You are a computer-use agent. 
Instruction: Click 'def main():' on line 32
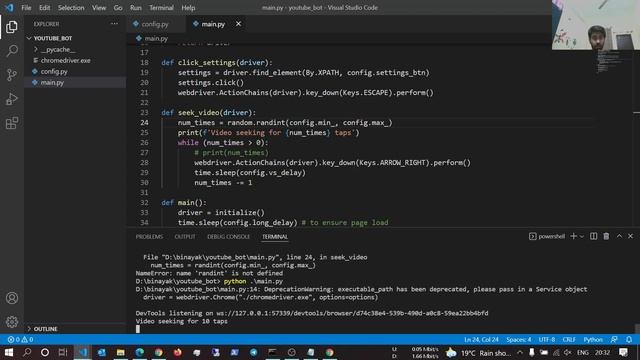point(184,202)
